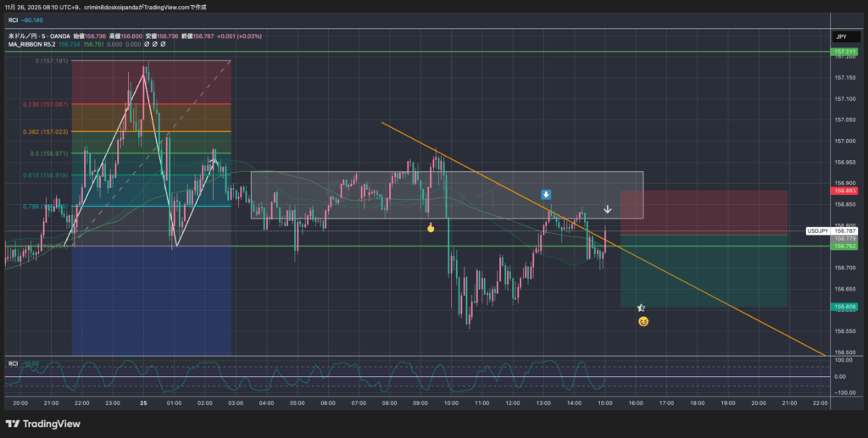Click the pointing hand emoji marker
Viewport: 868px width, 438px height.
pos(431,228)
